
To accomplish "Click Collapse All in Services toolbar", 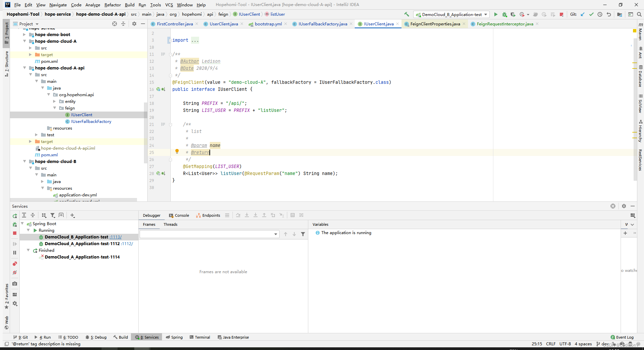I will pyautogui.click(x=33, y=215).
